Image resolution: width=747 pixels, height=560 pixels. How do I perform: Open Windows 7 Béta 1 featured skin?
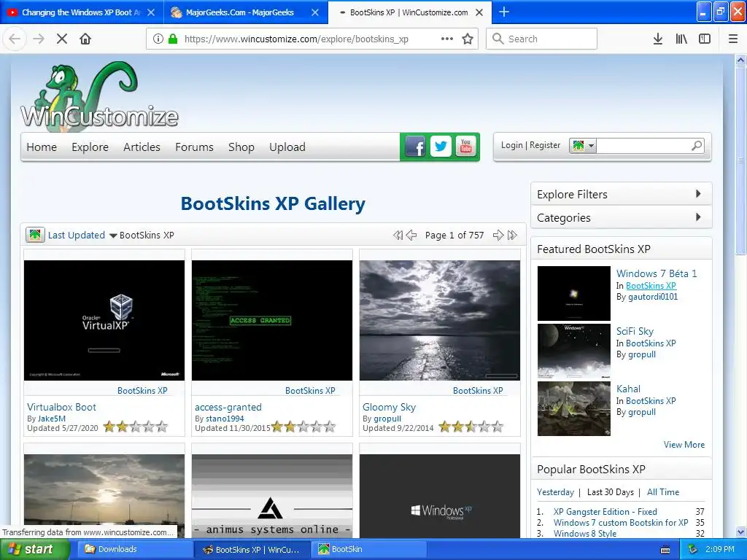point(657,273)
